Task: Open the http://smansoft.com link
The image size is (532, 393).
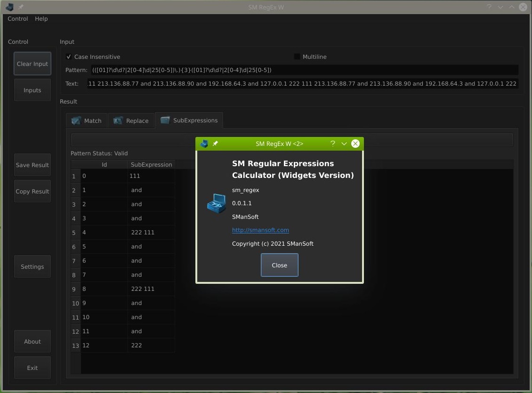Action: (260, 230)
